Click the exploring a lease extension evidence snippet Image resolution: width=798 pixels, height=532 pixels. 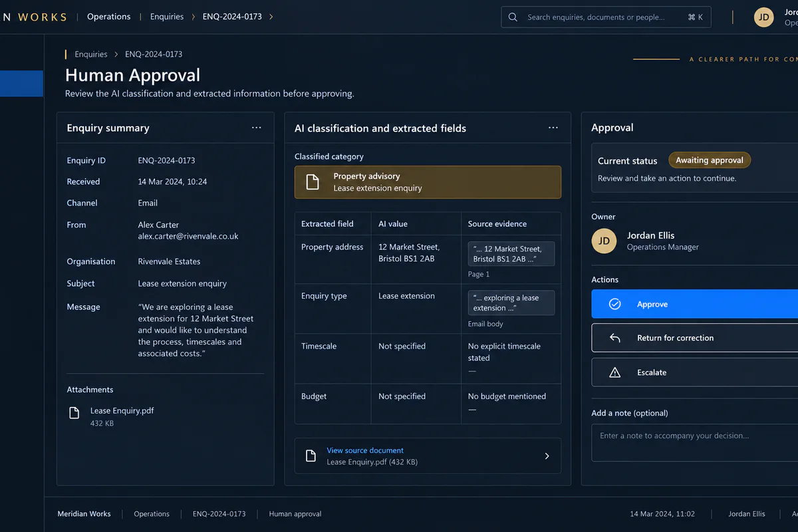[x=511, y=303]
